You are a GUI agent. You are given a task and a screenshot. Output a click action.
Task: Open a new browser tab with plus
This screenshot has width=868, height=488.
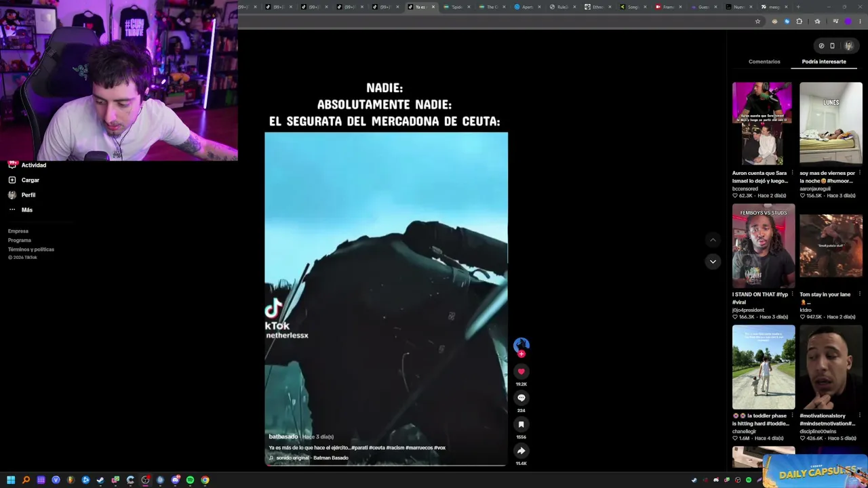coord(798,7)
